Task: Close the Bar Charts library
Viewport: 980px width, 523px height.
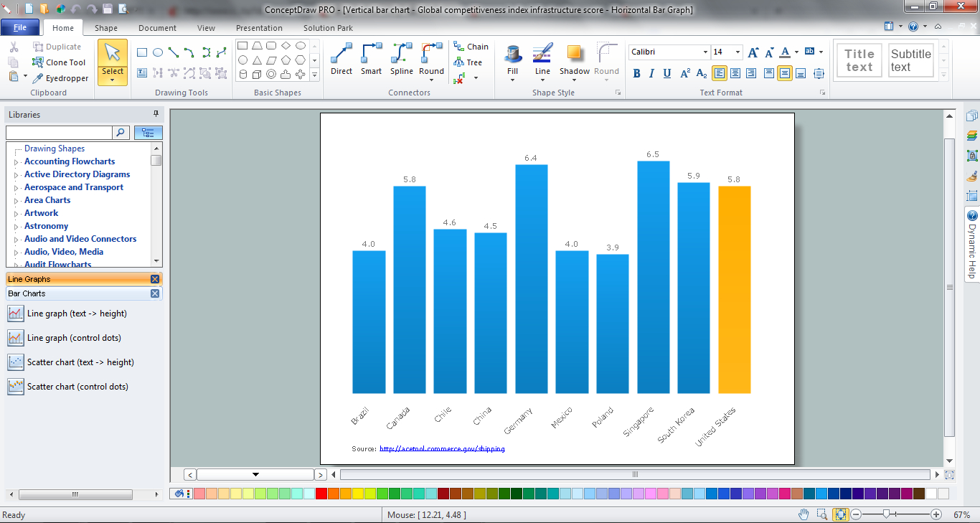Action: pos(155,293)
